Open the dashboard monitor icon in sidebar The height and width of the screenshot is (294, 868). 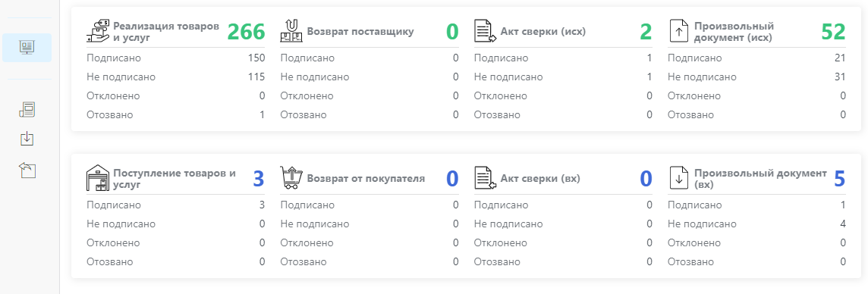pyautogui.click(x=27, y=48)
